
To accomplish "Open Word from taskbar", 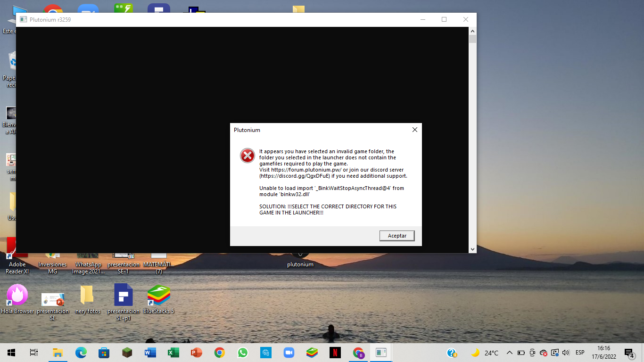I will click(x=150, y=353).
